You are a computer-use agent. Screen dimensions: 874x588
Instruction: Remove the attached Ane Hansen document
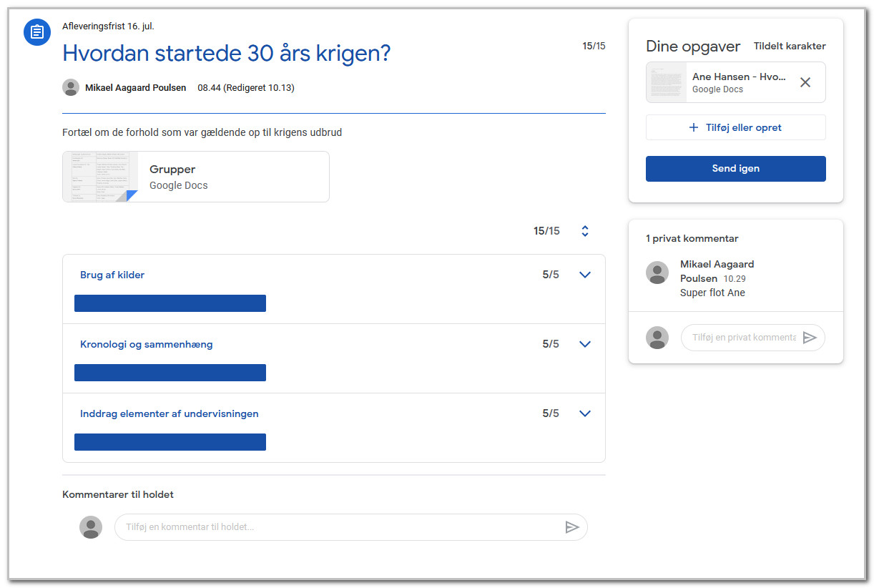tap(805, 82)
